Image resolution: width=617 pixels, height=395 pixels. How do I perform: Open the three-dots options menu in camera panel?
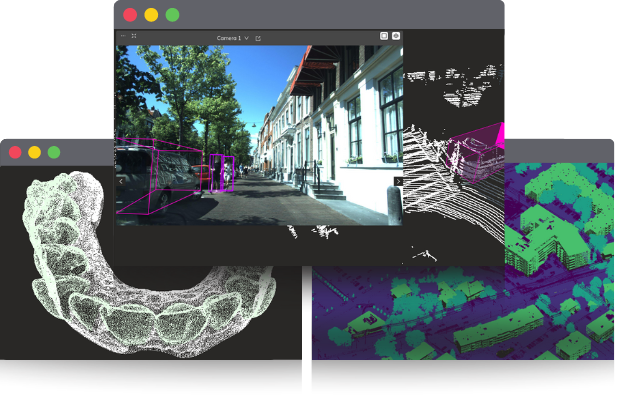tap(123, 36)
